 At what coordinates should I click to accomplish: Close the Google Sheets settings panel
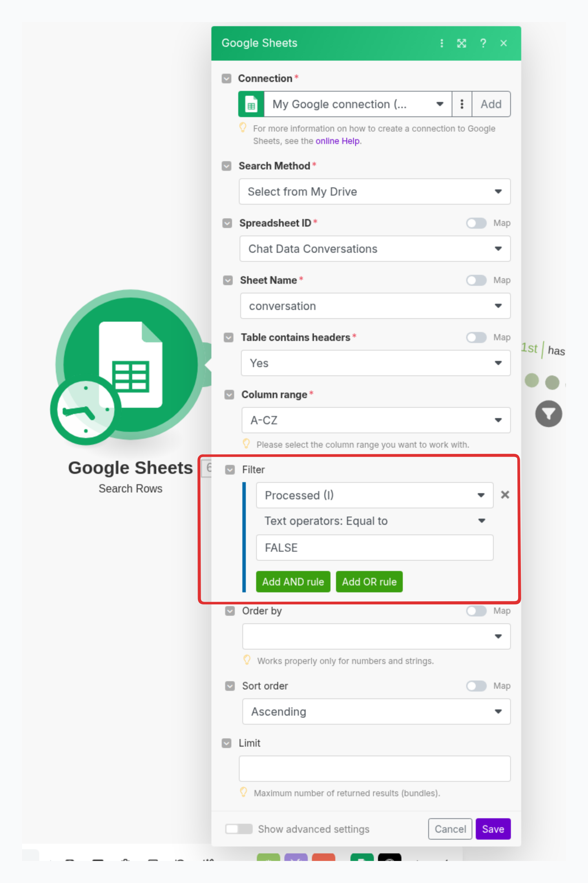[503, 43]
